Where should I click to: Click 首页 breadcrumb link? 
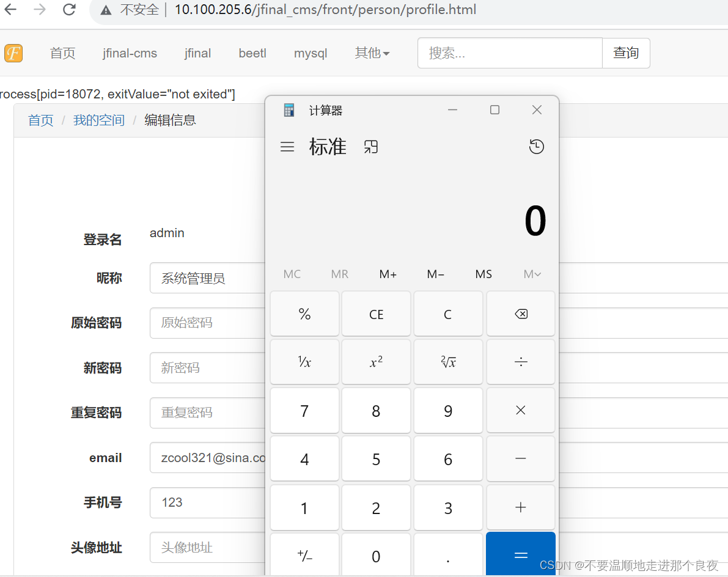point(41,120)
